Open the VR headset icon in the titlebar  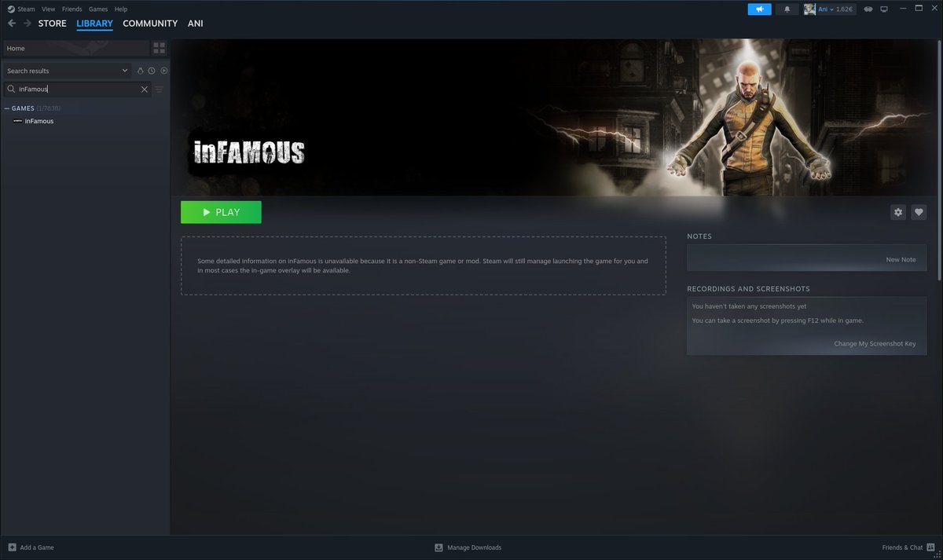point(868,9)
